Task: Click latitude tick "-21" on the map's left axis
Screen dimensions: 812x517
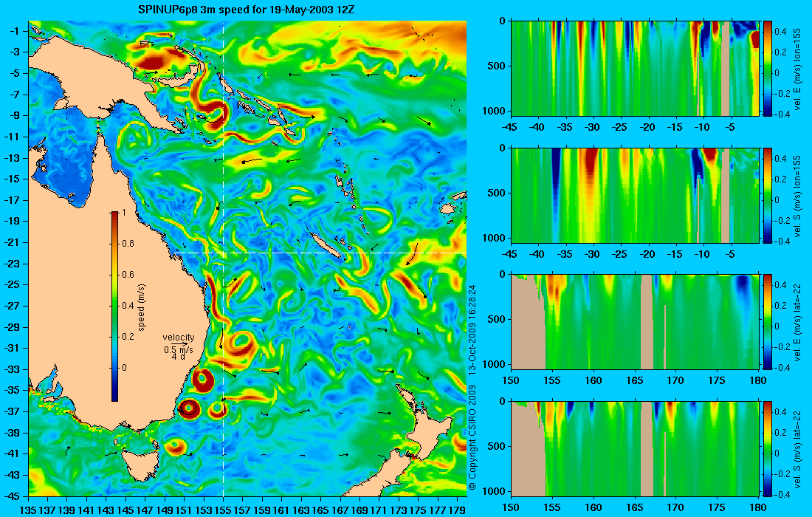Action: click(13, 242)
